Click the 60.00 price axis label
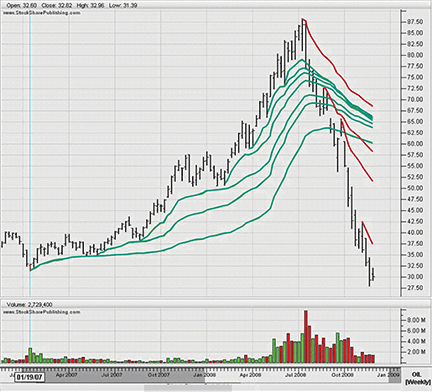The width and height of the screenshot is (432, 392). (415, 144)
